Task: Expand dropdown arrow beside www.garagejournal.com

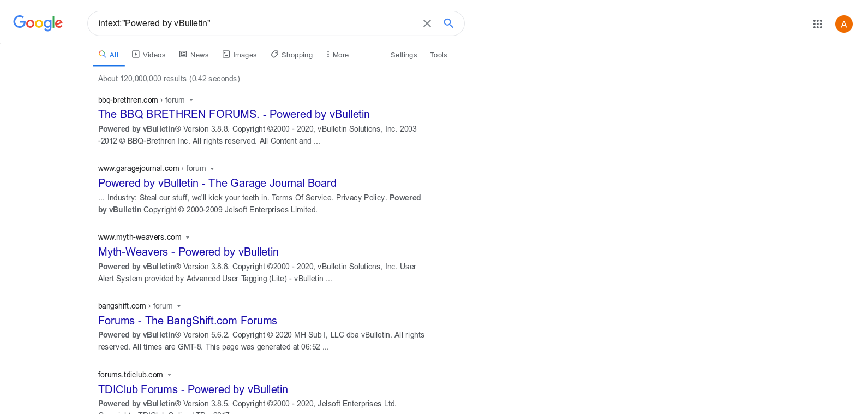Action: [212, 169]
